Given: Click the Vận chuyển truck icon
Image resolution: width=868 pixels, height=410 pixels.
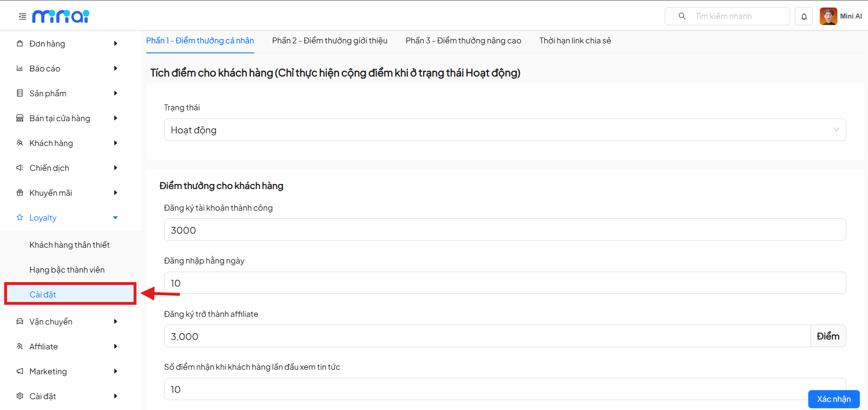Looking at the screenshot, I should (x=20, y=321).
